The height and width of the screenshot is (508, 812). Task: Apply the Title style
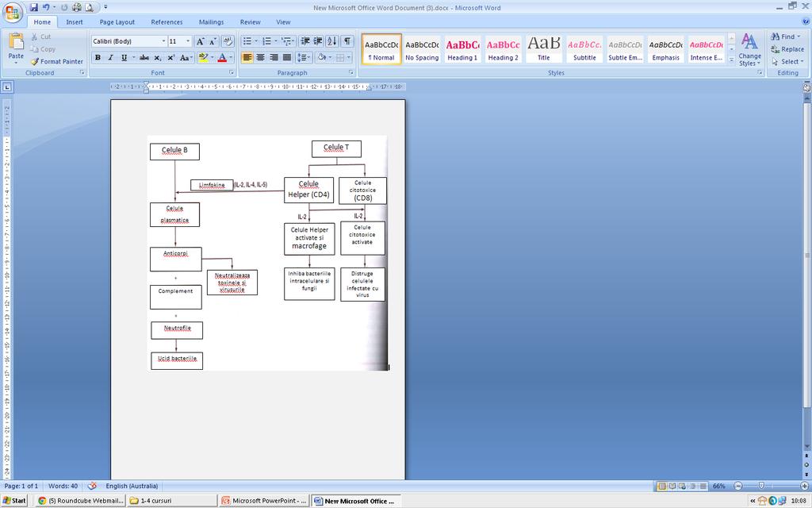point(544,49)
